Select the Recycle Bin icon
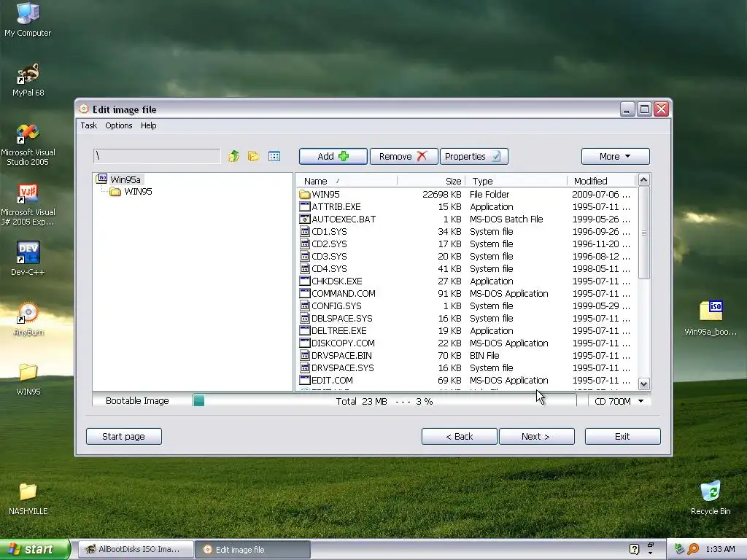747x560 pixels. tap(711, 498)
